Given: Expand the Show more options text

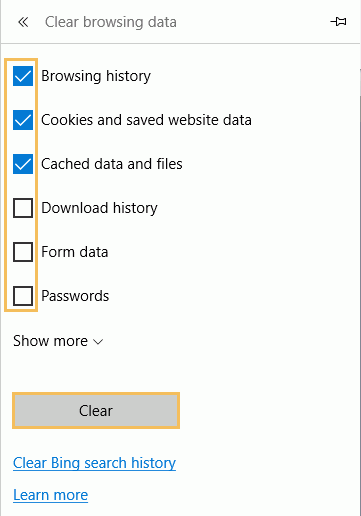Looking at the screenshot, I should pyautogui.click(x=50, y=341).
